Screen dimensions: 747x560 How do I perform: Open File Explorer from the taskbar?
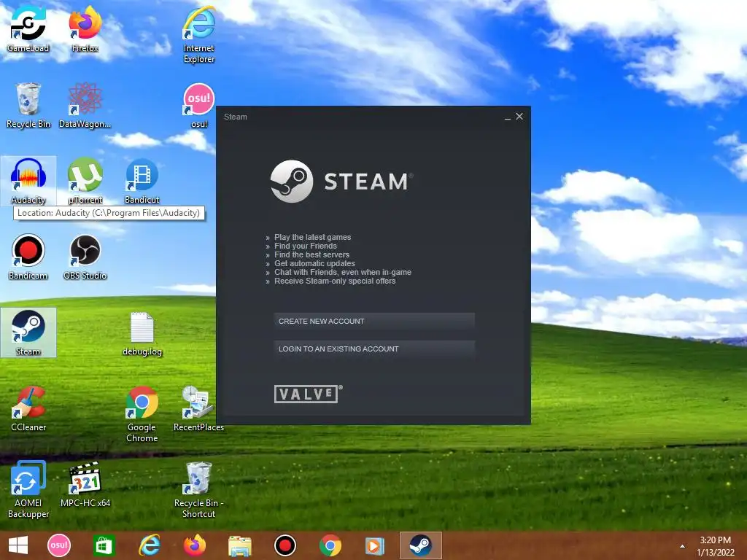tap(239, 545)
